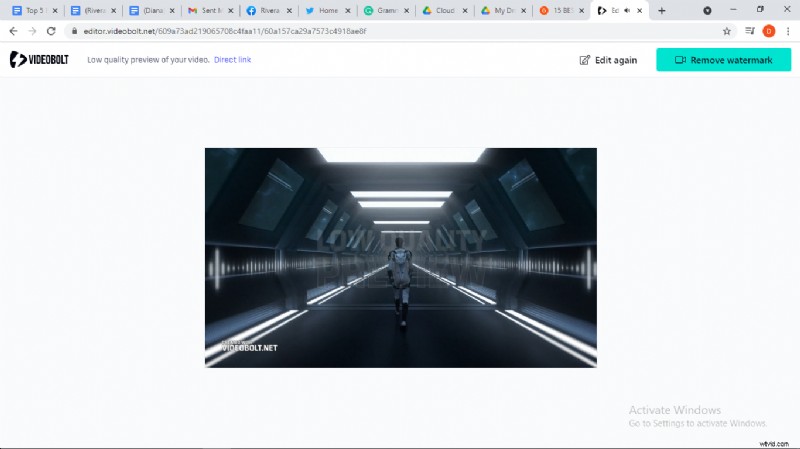Close the My Drive tab
This screenshot has width=800, height=449.
[x=523, y=11]
